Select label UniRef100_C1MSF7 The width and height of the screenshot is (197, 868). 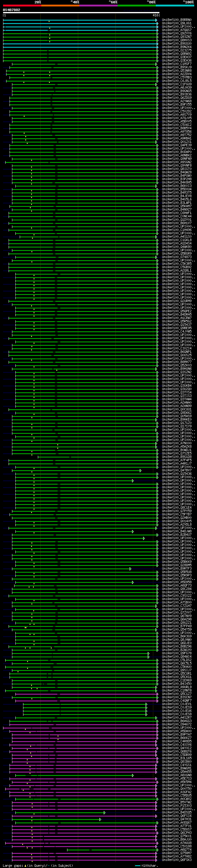177,64
